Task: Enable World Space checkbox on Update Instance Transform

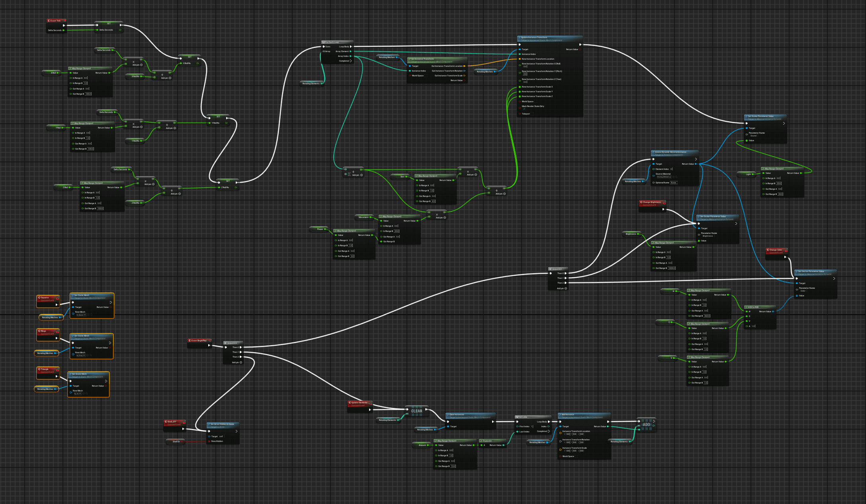Action: click(536, 101)
